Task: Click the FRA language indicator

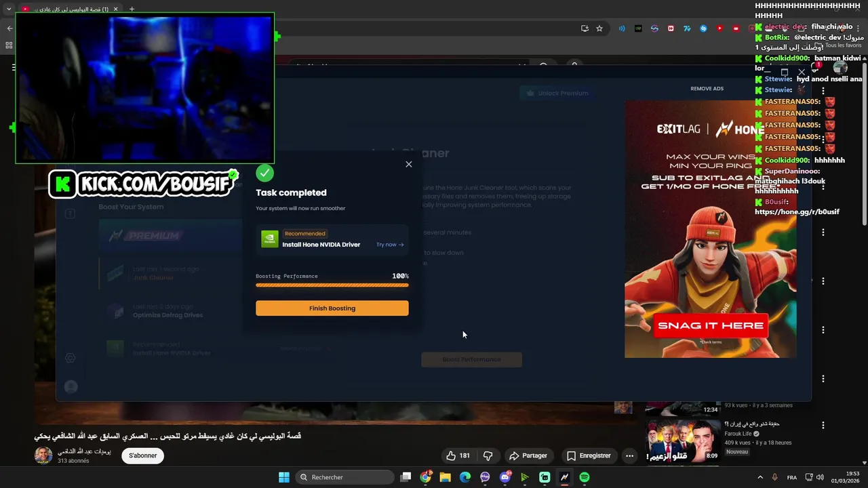Action: coord(792,477)
